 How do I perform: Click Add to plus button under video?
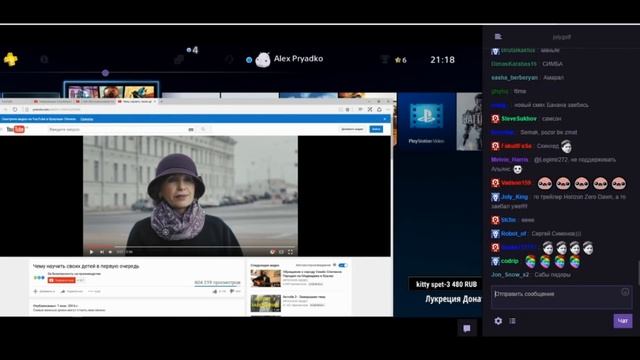[44, 291]
